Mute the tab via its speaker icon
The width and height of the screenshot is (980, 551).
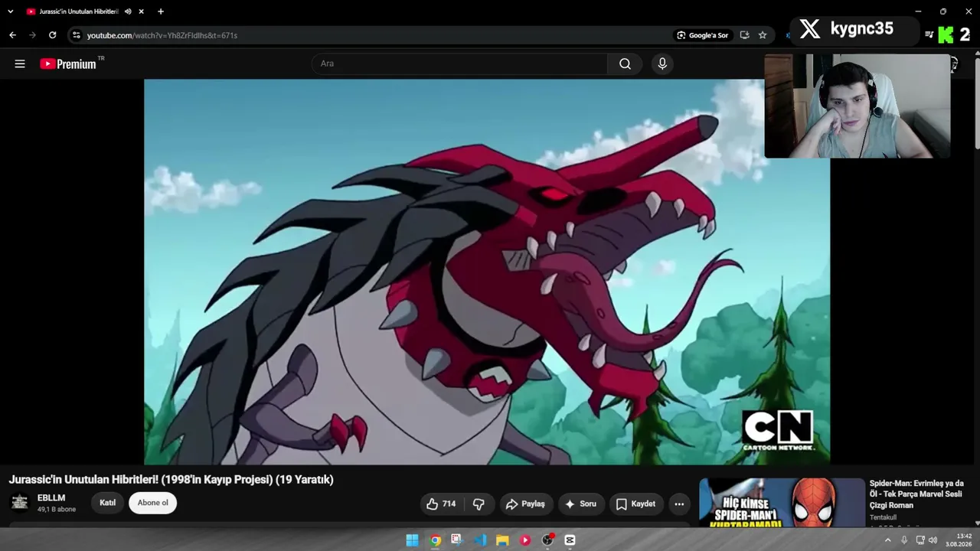tap(128, 11)
